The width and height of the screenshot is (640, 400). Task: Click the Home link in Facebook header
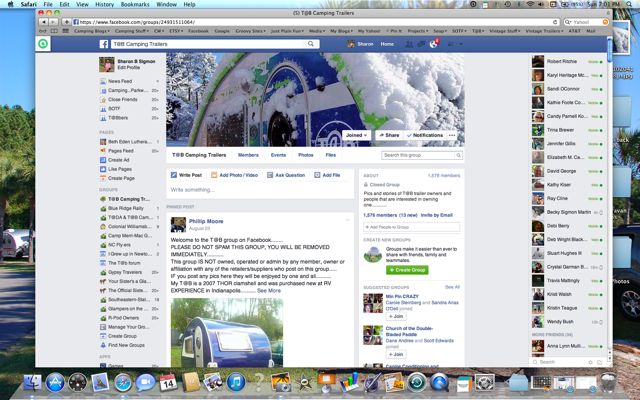pyautogui.click(x=387, y=44)
